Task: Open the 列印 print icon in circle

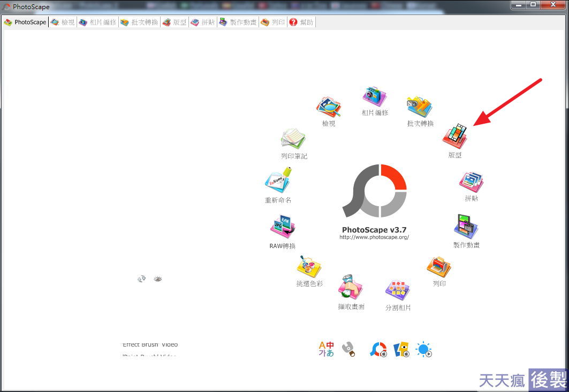Action: pyautogui.click(x=439, y=267)
